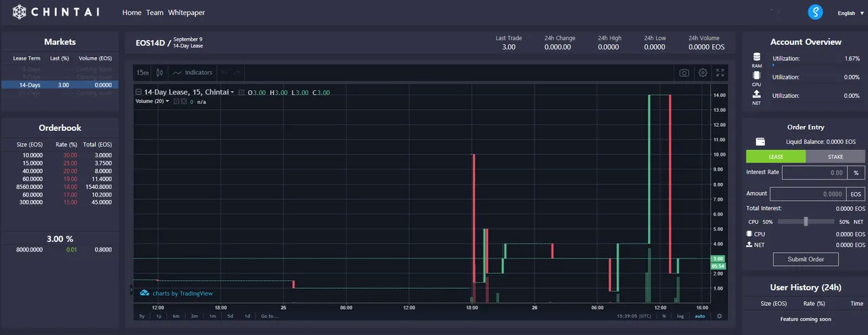Toggle percent scale on chart
868x335 pixels.
pos(664,316)
